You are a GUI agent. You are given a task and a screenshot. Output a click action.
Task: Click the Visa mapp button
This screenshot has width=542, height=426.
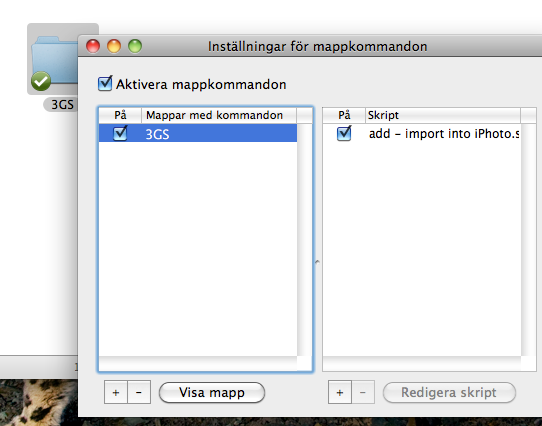point(212,392)
